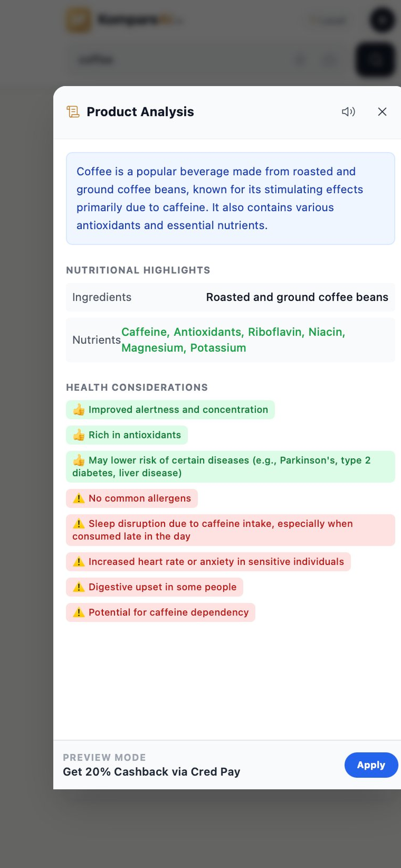Click the thumbs-up icon on Rich in antioxidants
The width and height of the screenshot is (401, 868).
pyautogui.click(x=79, y=435)
